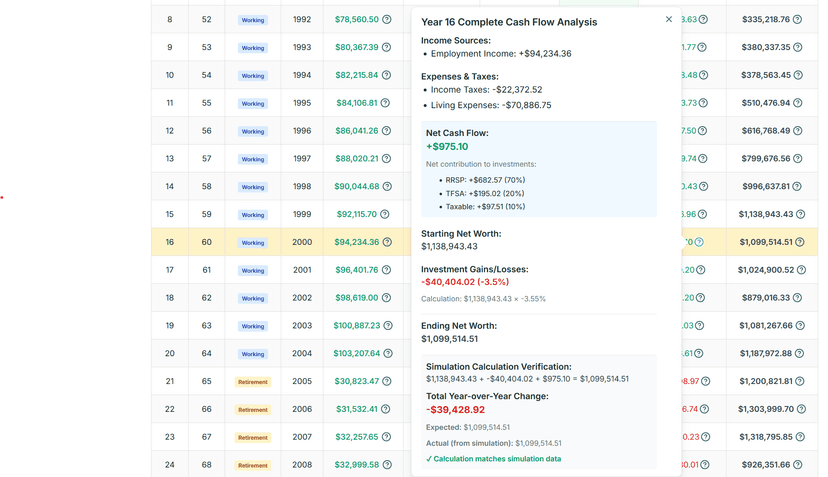This screenshot has height=477, width=828.
Task: Select the year 2000 cell in highlighted row
Action: (x=302, y=242)
